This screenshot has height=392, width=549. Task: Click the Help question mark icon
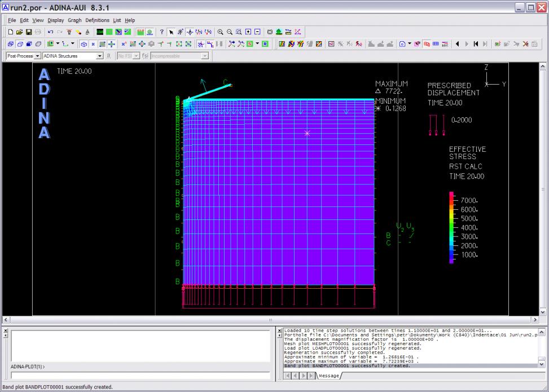coord(162,32)
